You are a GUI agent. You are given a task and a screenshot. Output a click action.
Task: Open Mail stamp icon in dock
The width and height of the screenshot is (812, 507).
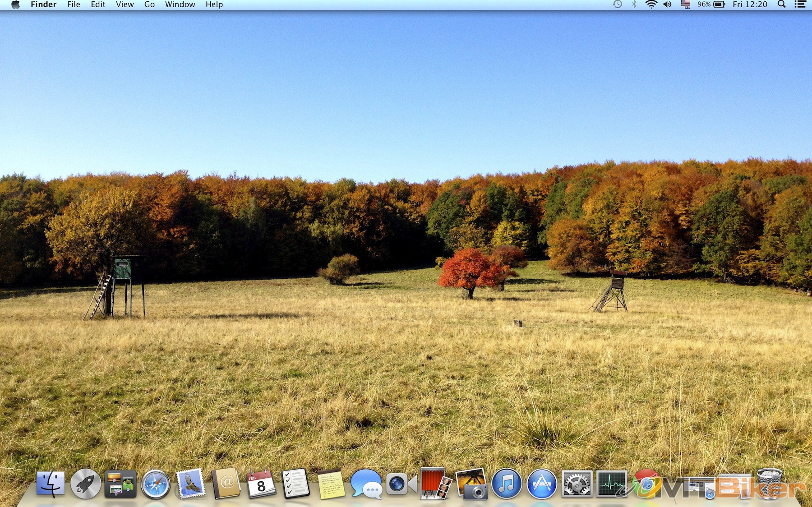190,484
